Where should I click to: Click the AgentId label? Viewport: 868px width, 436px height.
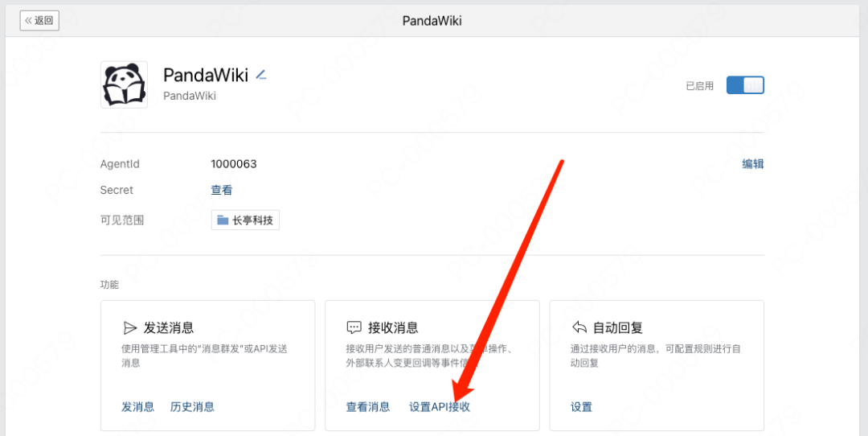point(120,164)
